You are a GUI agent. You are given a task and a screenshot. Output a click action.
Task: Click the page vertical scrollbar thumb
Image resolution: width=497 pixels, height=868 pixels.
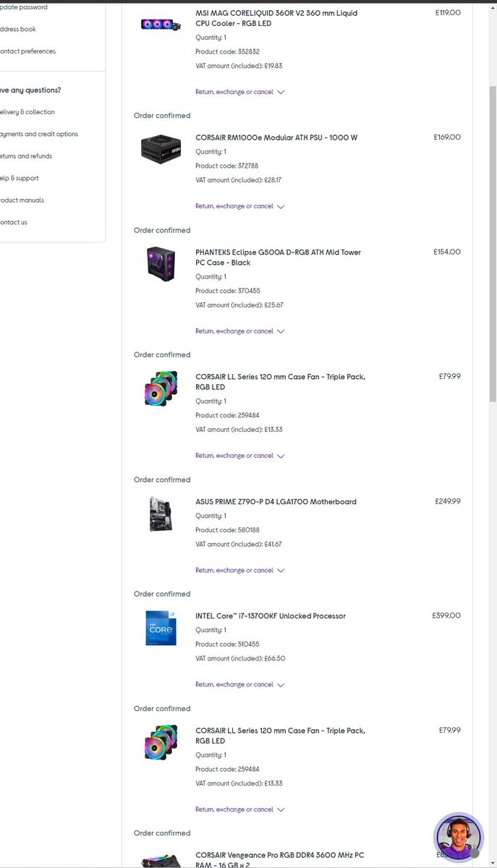[493, 246]
